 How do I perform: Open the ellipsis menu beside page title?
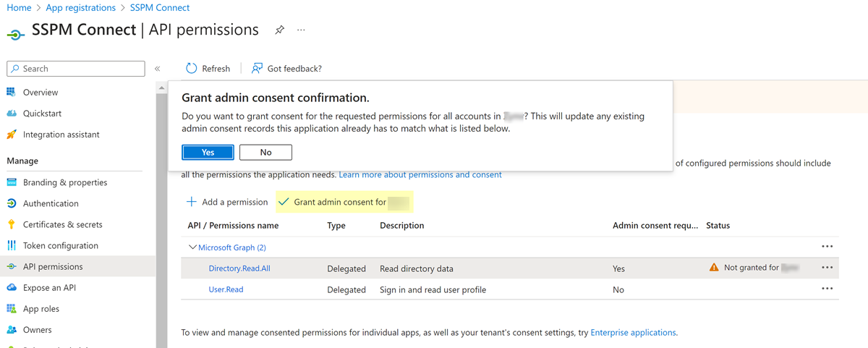tap(301, 30)
